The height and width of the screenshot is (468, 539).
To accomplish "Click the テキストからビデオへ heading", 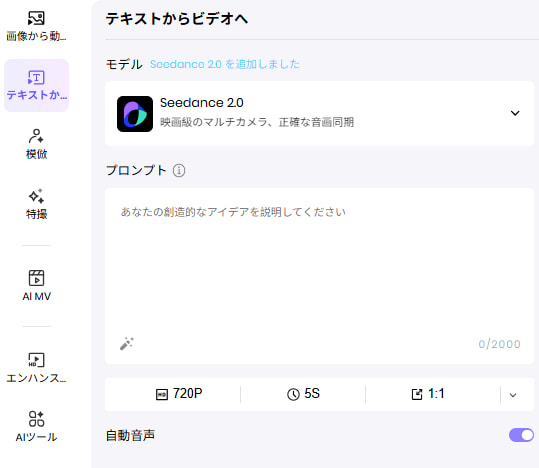I will [177, 19].
